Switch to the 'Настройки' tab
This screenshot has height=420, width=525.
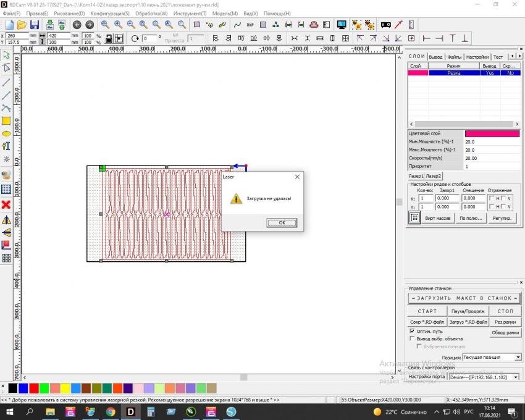(x=477, y=57)
